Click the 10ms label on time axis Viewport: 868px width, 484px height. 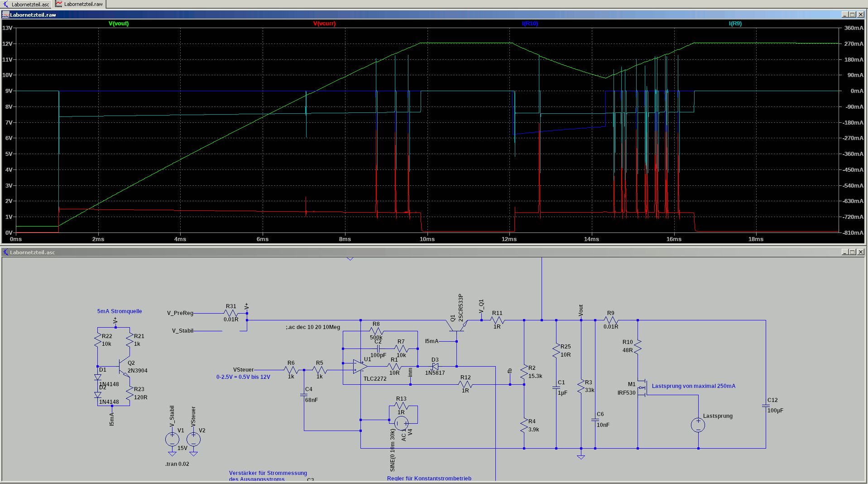click(x=427, y=239)
